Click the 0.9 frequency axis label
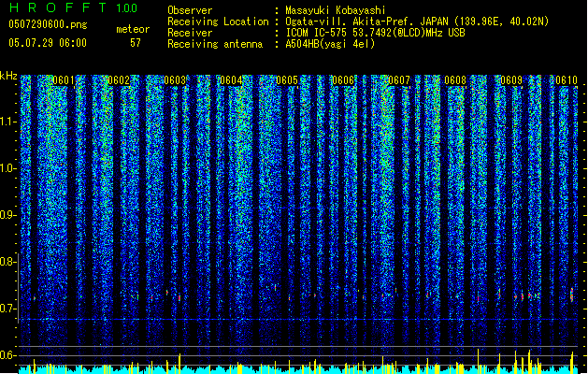 [x=7, y=215]
